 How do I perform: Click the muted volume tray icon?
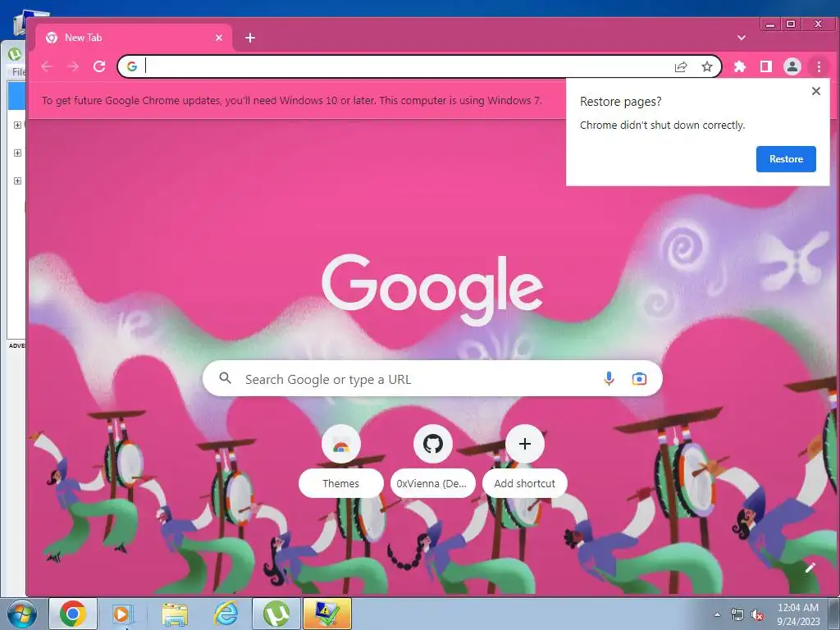pyautogui.click(x=757, y=614)
